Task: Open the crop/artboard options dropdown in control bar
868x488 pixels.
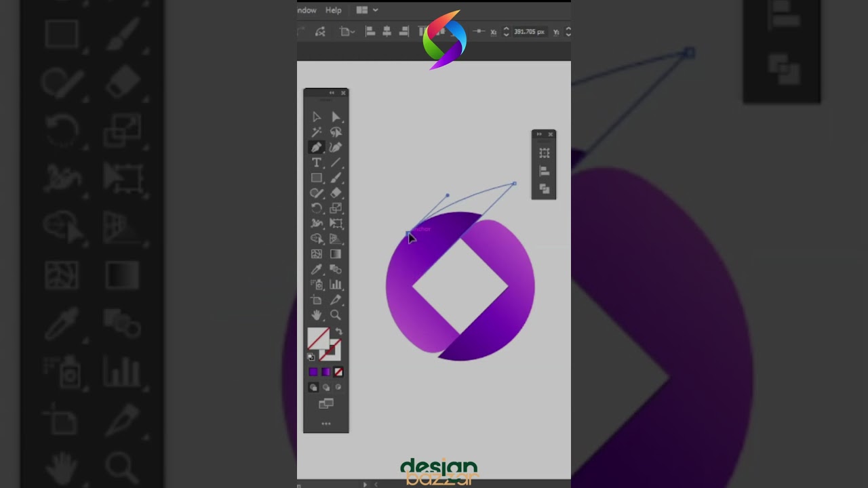Action: tap(347, 32)
